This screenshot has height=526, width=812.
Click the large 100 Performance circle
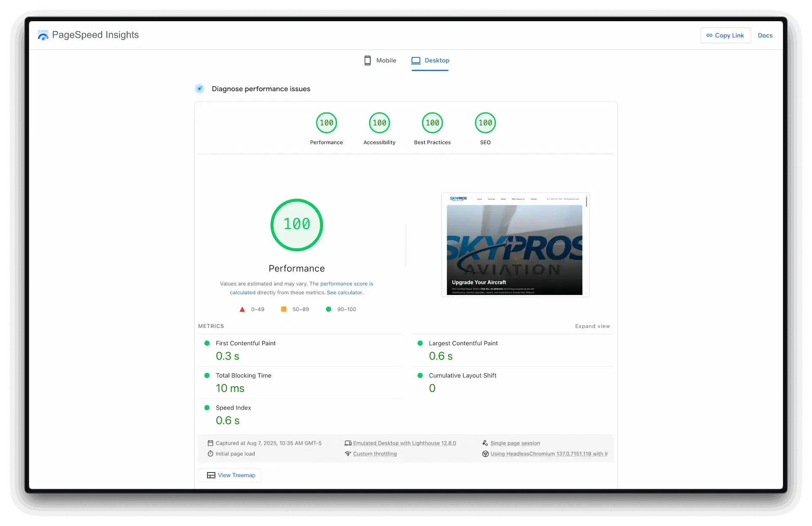pyautogui.click(x=296, y=225)
